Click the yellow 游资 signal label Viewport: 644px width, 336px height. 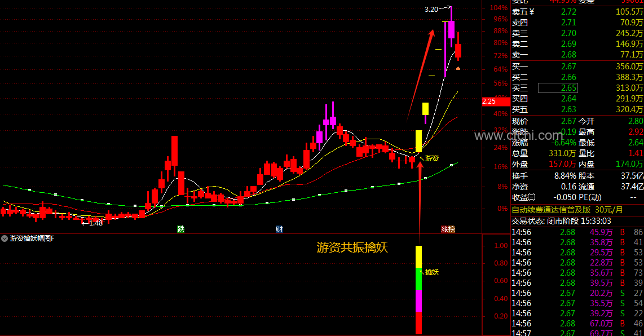tap(431, 158)
